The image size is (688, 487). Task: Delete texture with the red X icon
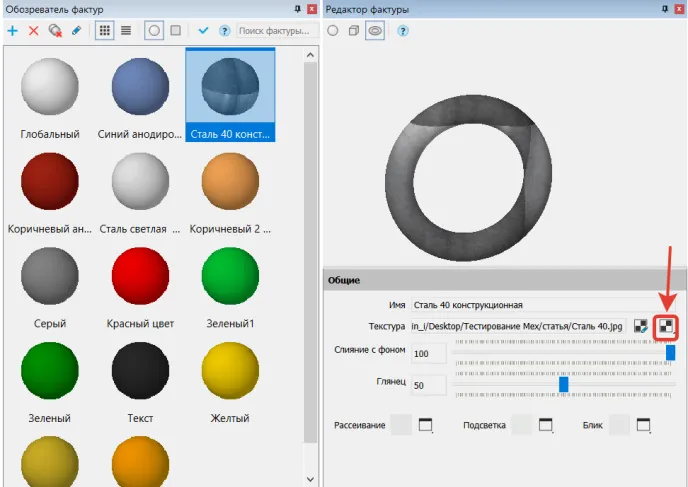(x=34, y=31)
